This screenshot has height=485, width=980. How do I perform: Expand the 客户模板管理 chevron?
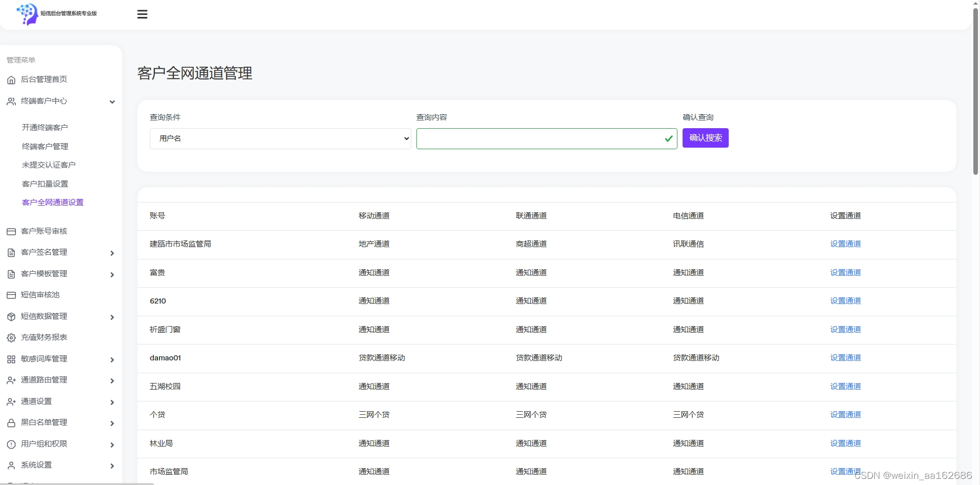tap(112, 275)
